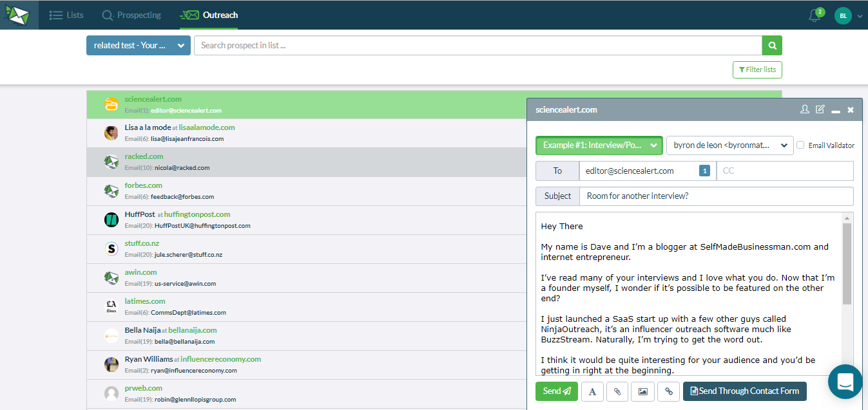Open the BL user avatar menu
This screenshot has width=868, height=410.
[x=843, y=15]
